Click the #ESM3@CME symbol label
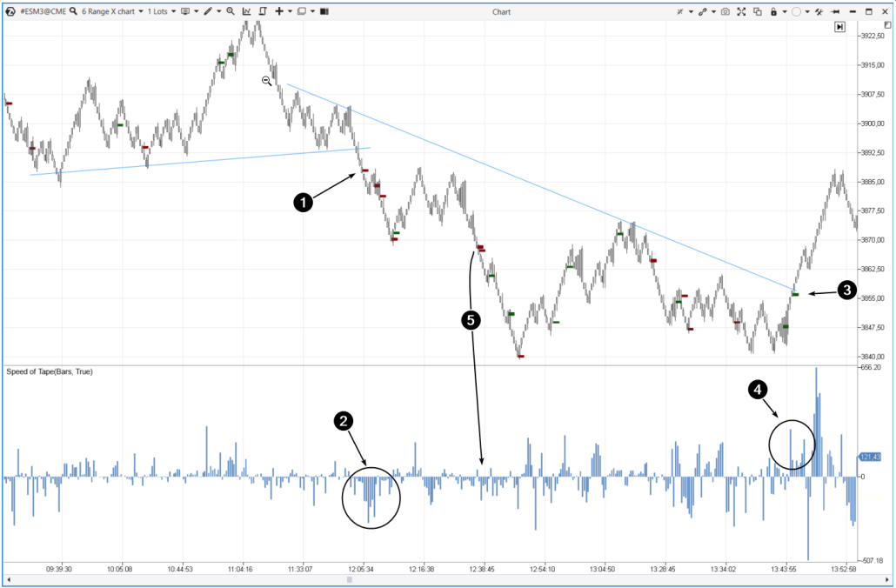The image size is (896, 588). (x=43, y=11)
